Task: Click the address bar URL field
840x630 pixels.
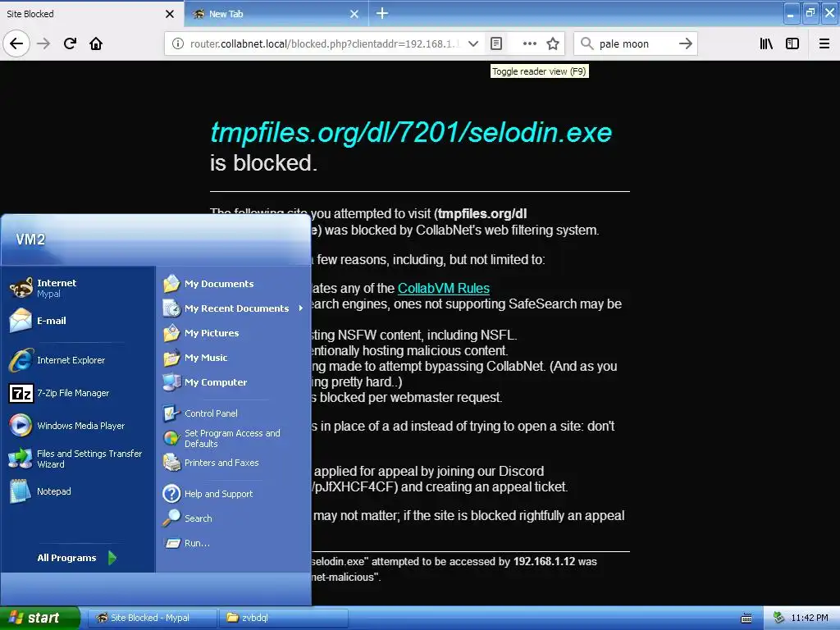Action: 325,43
